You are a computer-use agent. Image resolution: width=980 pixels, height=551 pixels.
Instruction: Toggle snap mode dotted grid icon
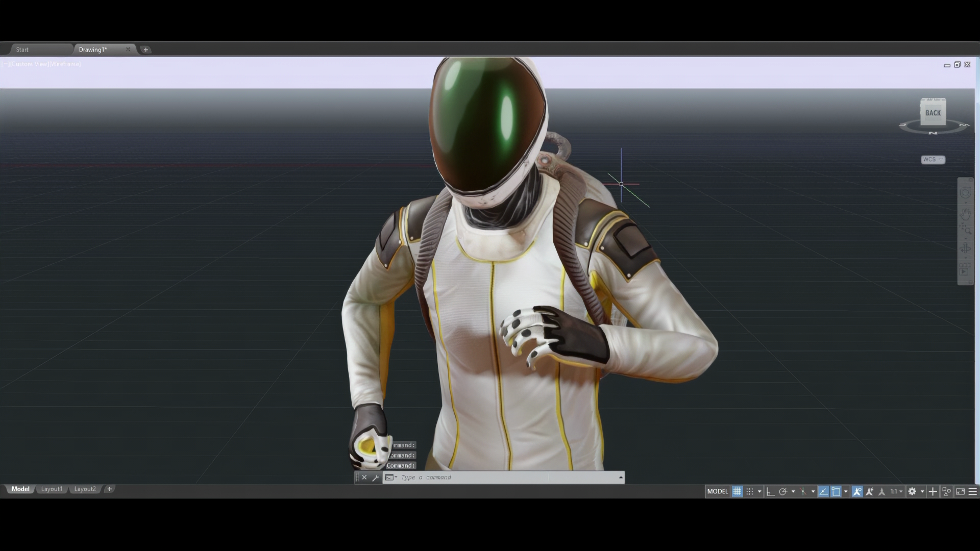tap(749, 491)
